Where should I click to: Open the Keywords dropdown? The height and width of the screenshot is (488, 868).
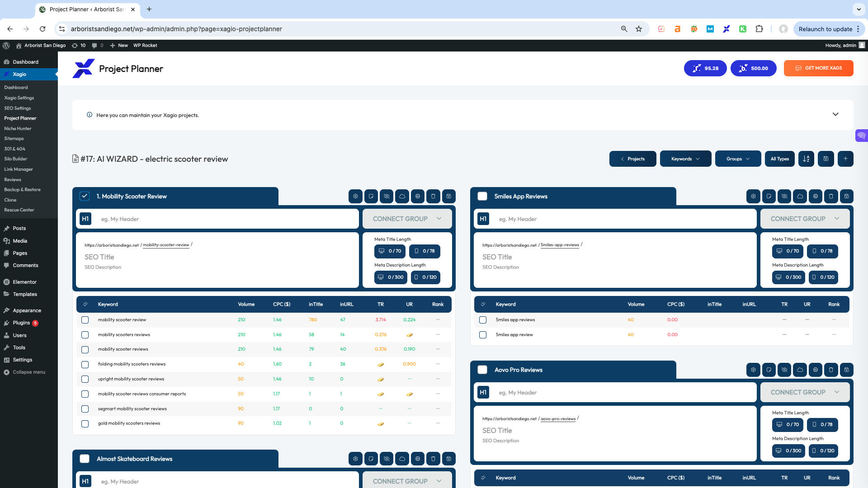(x=685, y=159)
